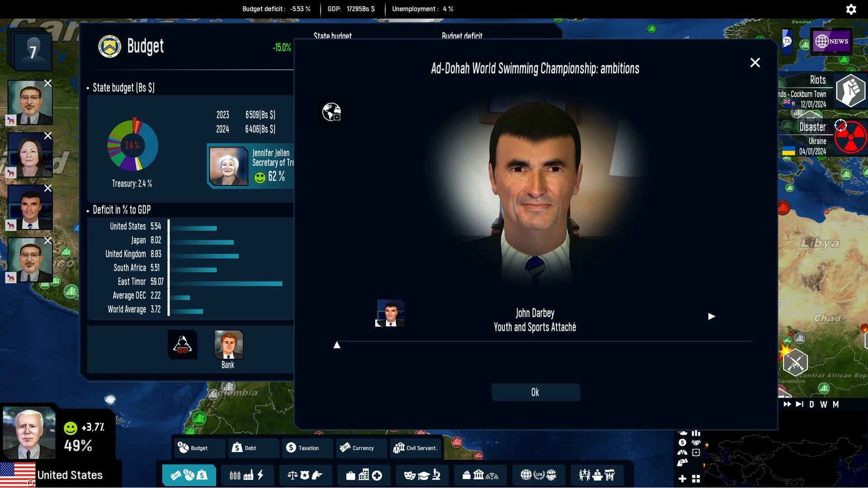Open the Agriculture, Industry and Energy sector panel
The width and height of the screenshot is (868, 488).
247,475
